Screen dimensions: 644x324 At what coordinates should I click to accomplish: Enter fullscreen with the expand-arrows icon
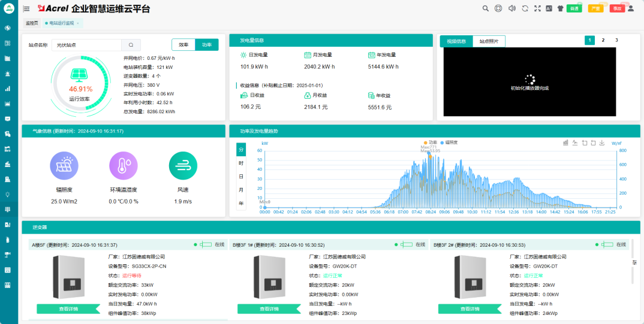pyautogui.click(x=537, y=8)
